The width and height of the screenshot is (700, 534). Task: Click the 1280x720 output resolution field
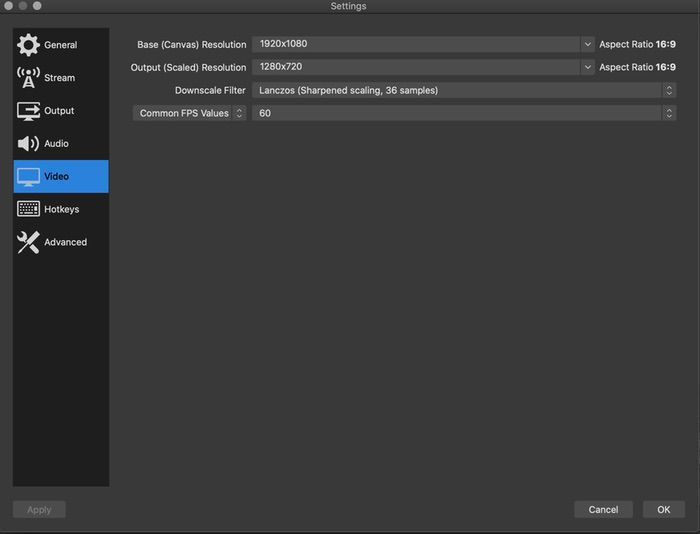[x=416, y=67]
